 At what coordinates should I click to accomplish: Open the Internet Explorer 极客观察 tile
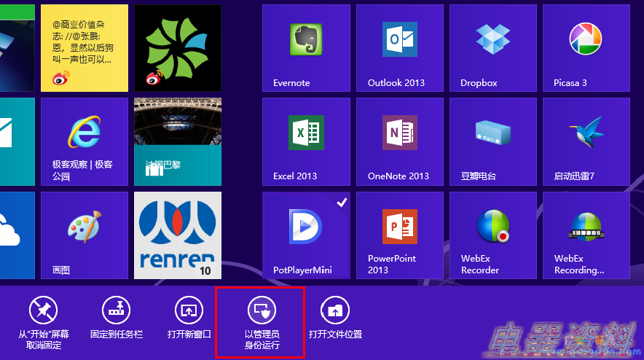[85, 141]
